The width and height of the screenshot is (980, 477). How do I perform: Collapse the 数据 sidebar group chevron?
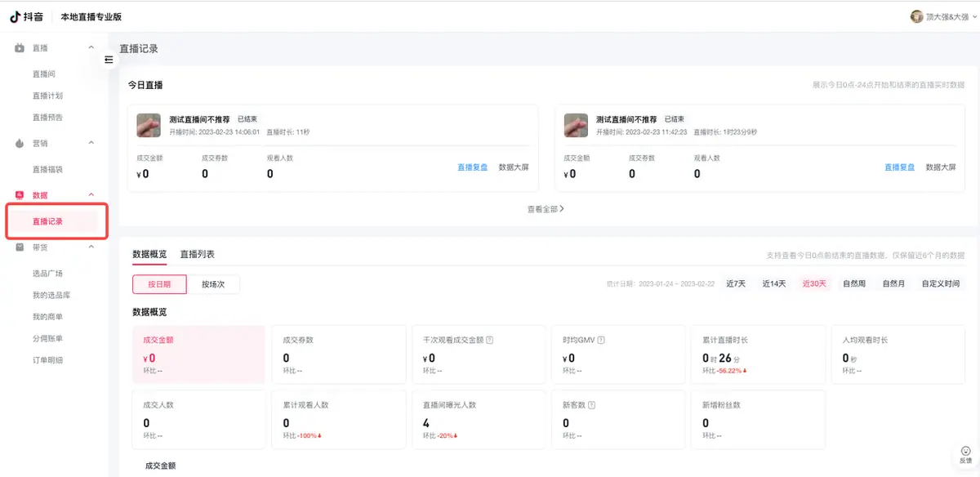click(91, 195)
